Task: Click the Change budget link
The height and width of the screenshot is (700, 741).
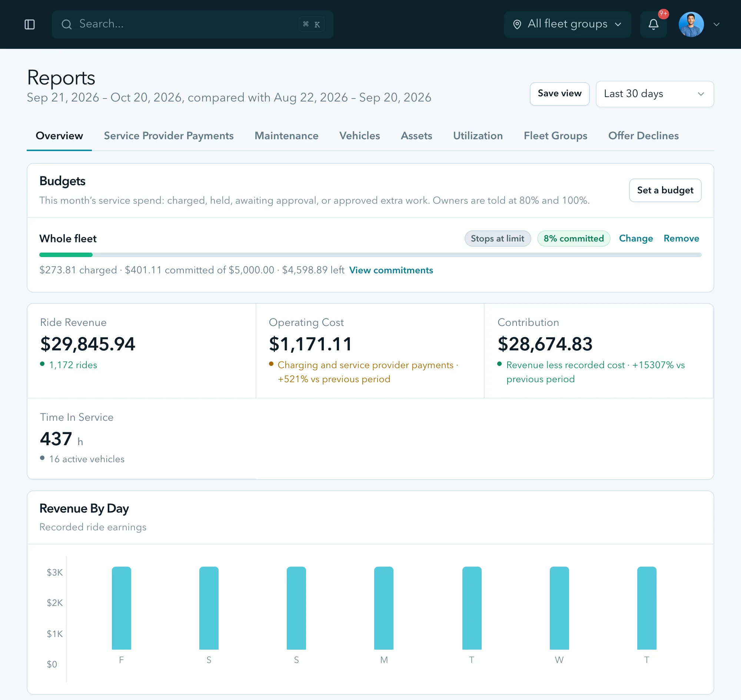Action: [635, 239]
